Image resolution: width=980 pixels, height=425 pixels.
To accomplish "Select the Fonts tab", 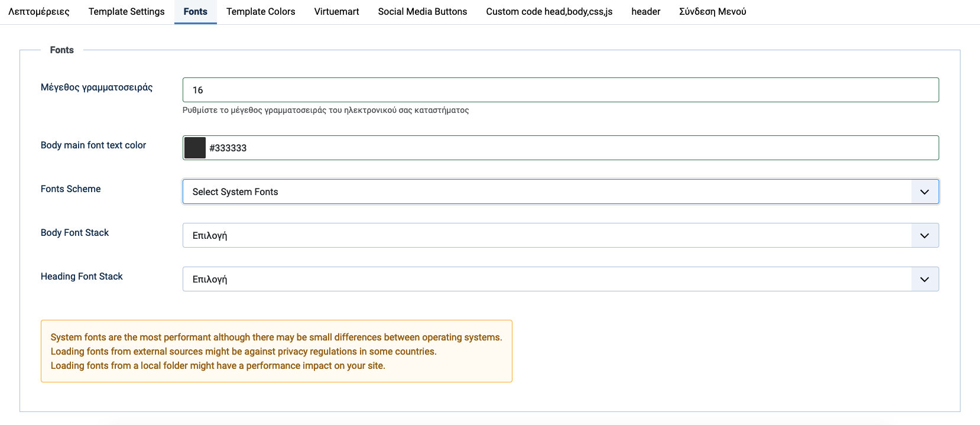I will (195, 12).
